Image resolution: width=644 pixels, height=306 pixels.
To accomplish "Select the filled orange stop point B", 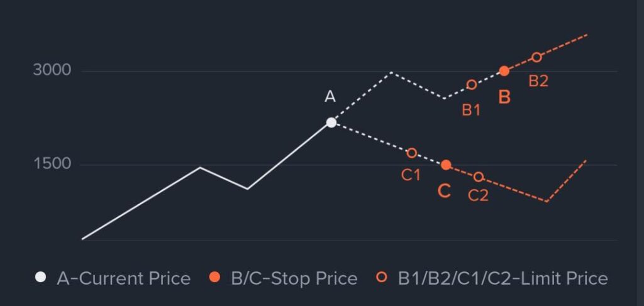I will click(504, 71).
